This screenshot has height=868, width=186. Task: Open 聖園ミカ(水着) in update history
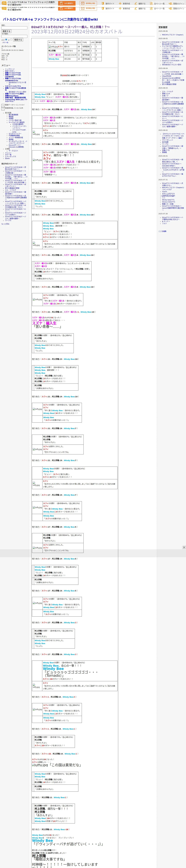tap(168, 204)
